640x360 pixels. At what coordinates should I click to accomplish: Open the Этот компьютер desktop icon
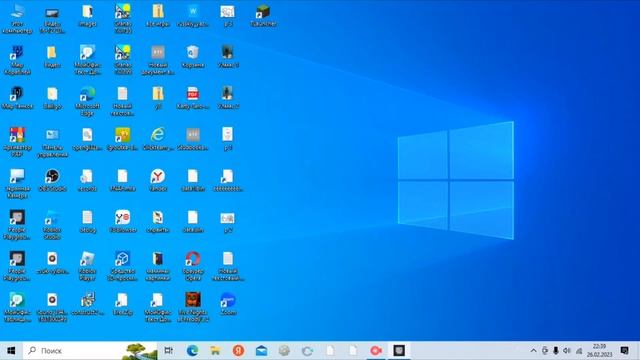(x=17, y=18)
